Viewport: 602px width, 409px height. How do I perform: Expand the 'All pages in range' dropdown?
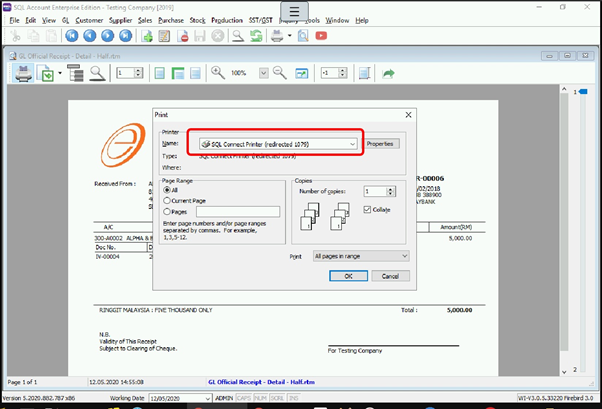coord(403,256)
